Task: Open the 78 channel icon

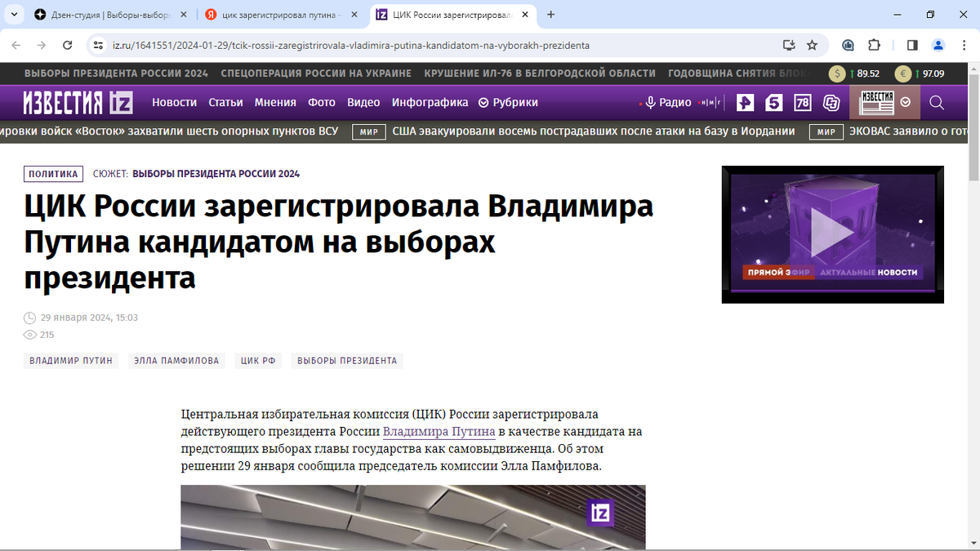Action: tap(803, 103)
